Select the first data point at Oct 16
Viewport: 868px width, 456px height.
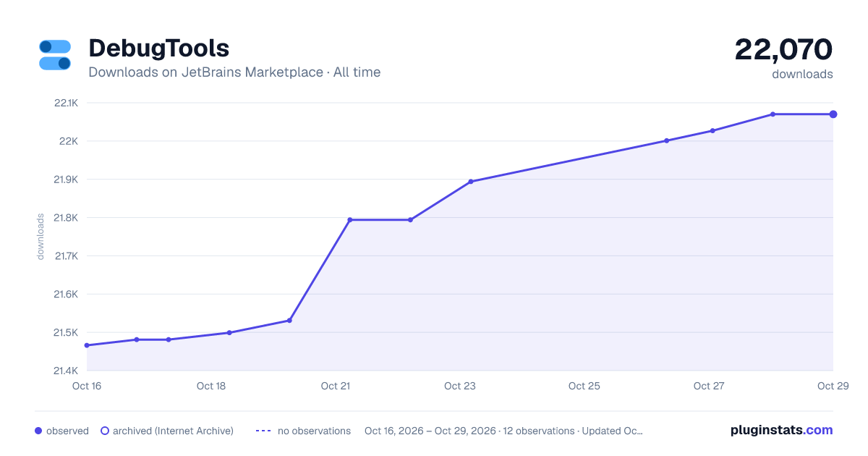click(87, 345)
